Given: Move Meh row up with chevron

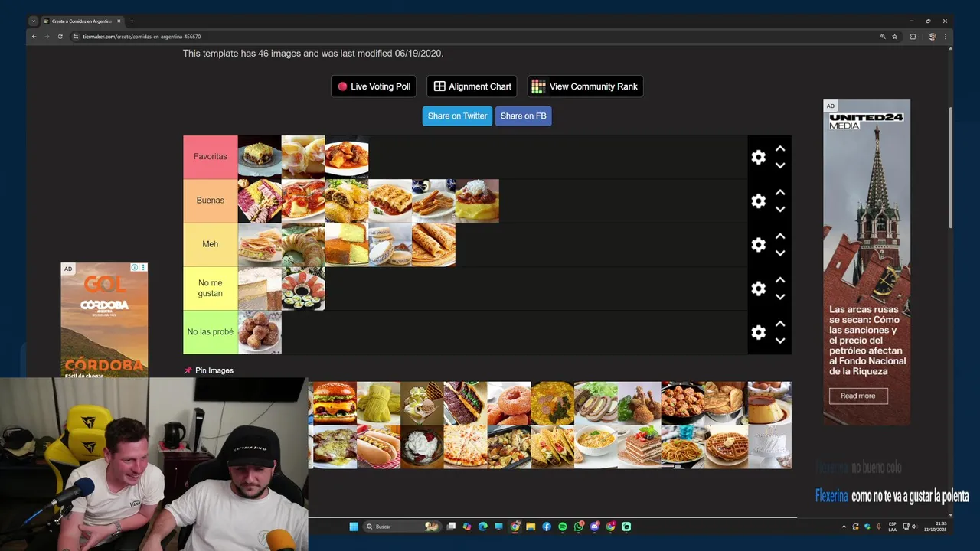Looking at the screenshot, I should coord(780,236).
